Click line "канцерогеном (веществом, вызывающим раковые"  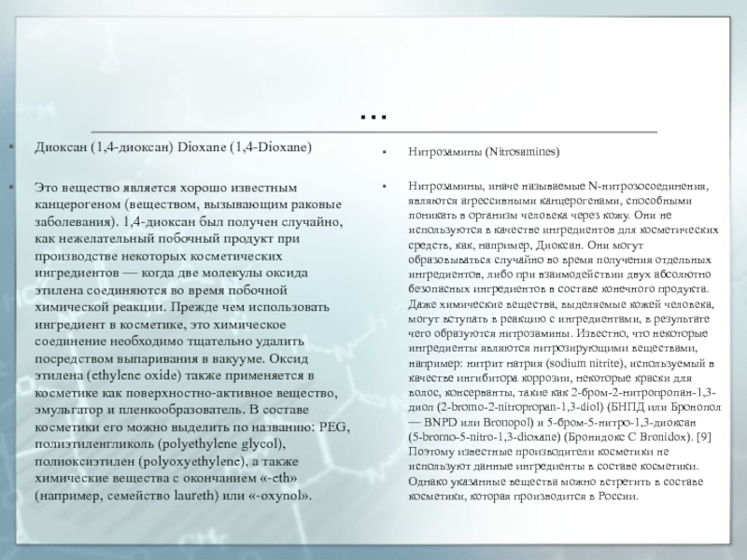click(x=189, y=204)
